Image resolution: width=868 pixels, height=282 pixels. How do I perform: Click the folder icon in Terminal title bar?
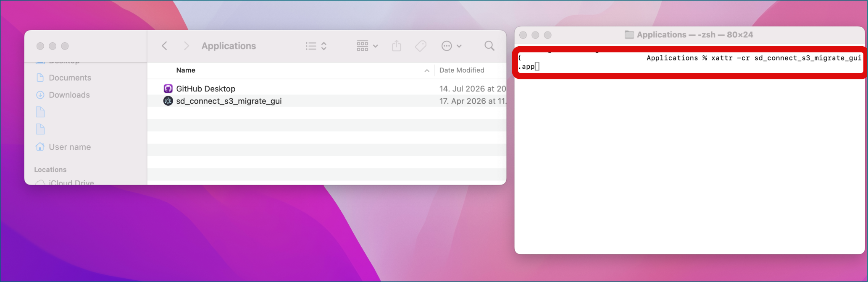pos(629,35)
